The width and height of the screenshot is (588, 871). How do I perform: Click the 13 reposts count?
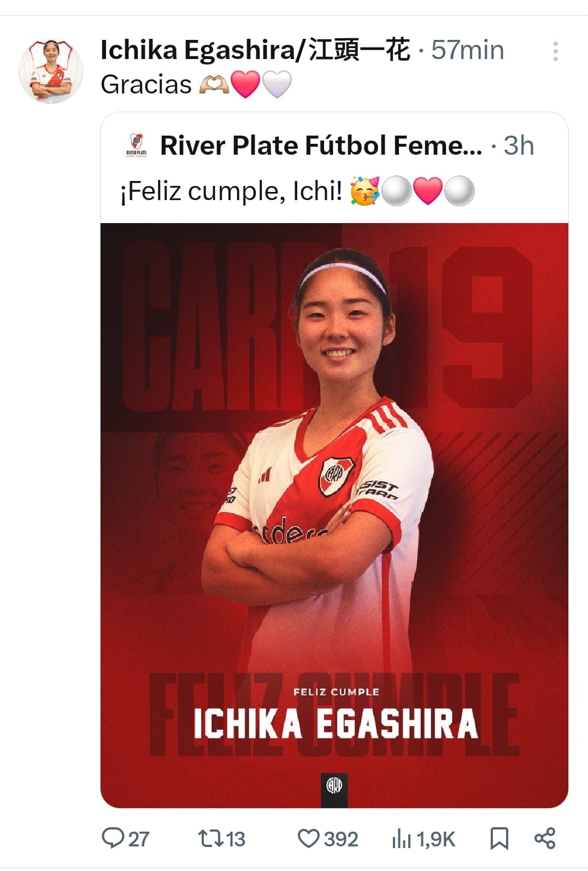coord(236,839)
